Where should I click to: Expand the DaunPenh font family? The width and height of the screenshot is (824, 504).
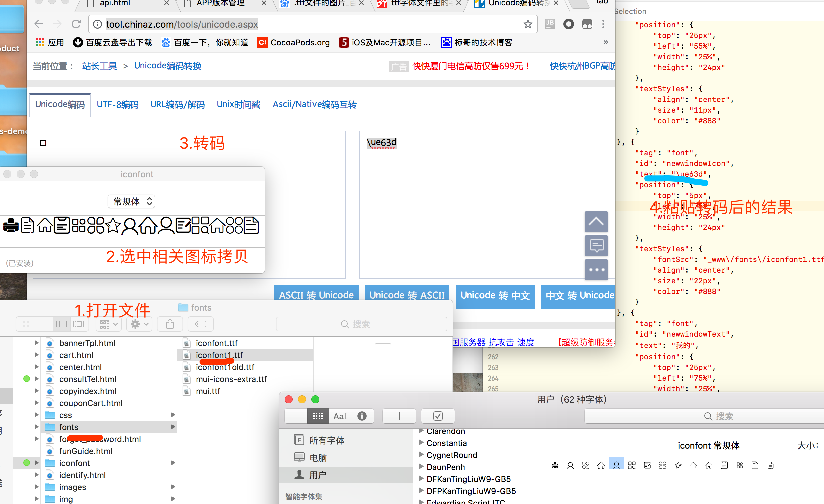coord(421,467)
